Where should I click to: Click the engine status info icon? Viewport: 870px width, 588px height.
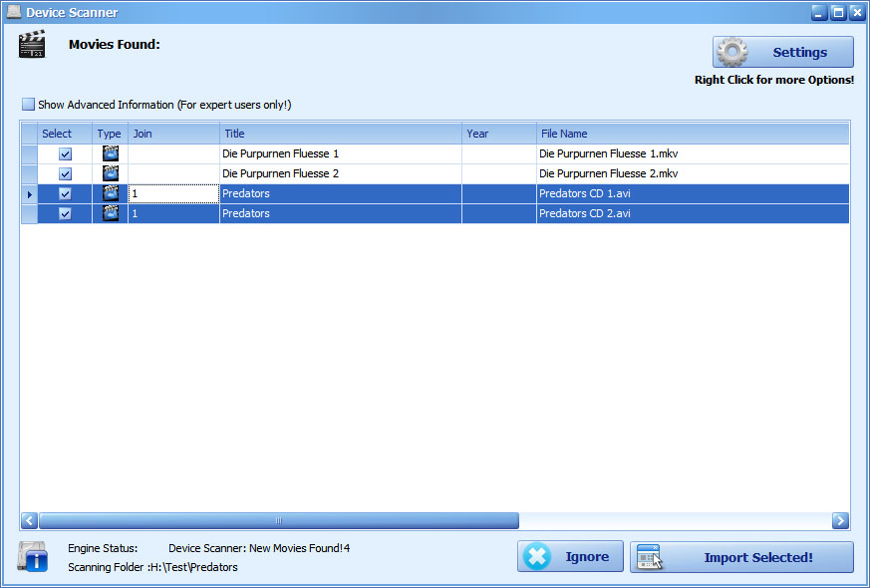click(32, 557)
